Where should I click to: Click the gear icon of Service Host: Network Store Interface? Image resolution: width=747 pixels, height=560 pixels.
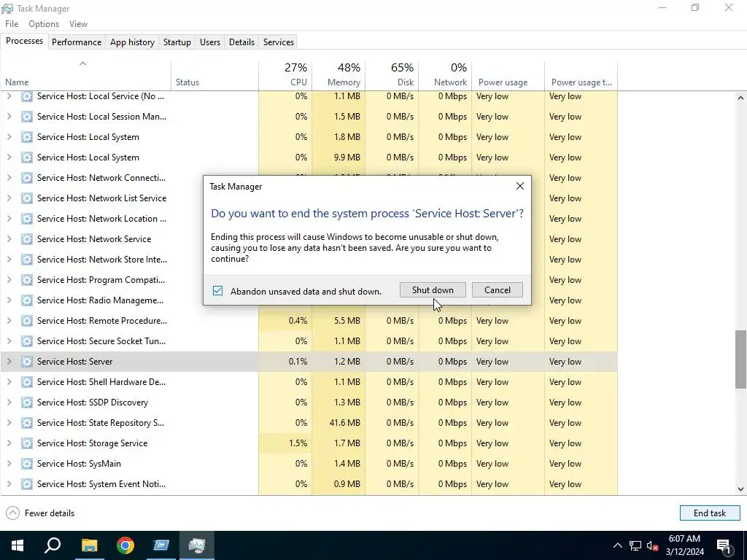[x=27, y=260]
